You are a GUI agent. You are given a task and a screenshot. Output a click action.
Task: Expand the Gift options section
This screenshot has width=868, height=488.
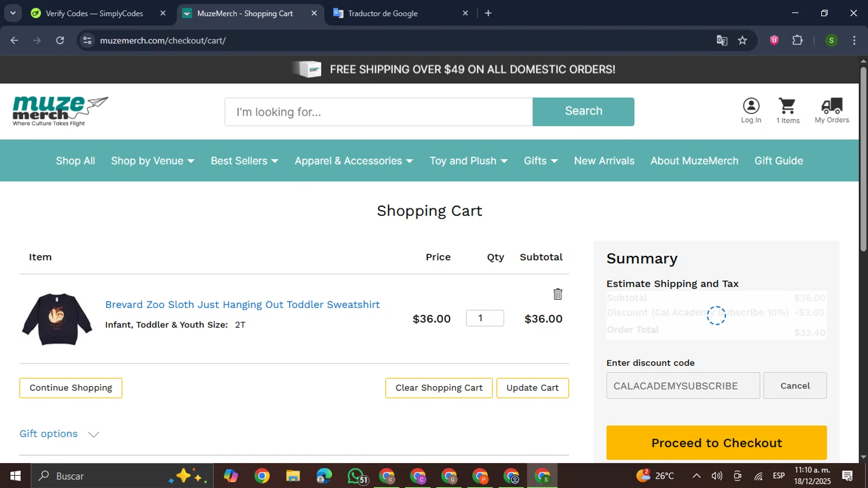coord(60,434)
